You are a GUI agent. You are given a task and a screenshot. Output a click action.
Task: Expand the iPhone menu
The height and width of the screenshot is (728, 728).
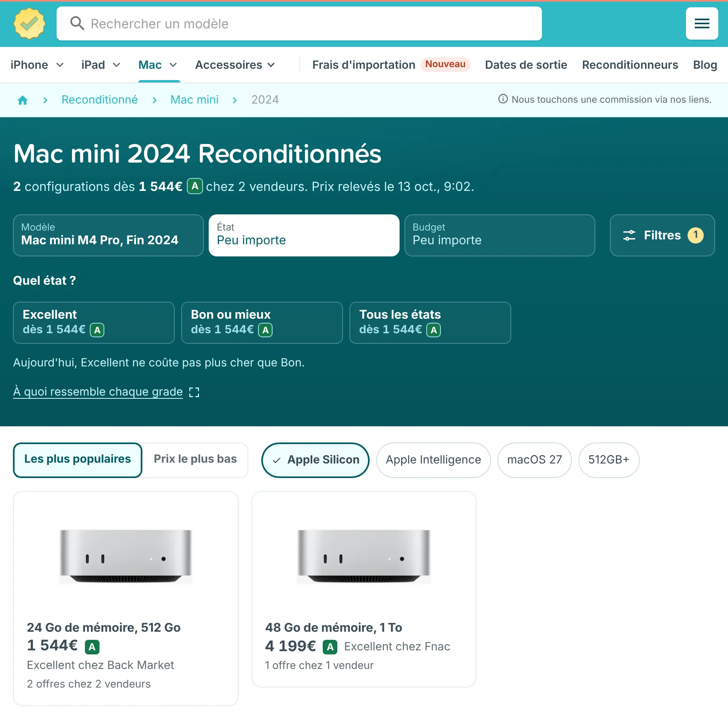pyautogui.click(x=37, y=65)
